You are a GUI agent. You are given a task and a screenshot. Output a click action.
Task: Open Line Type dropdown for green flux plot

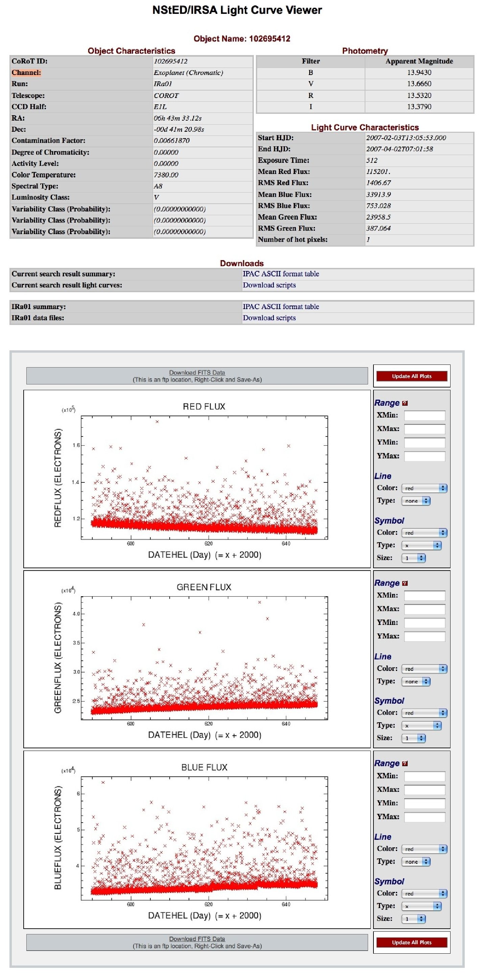(x=416, y=681)
